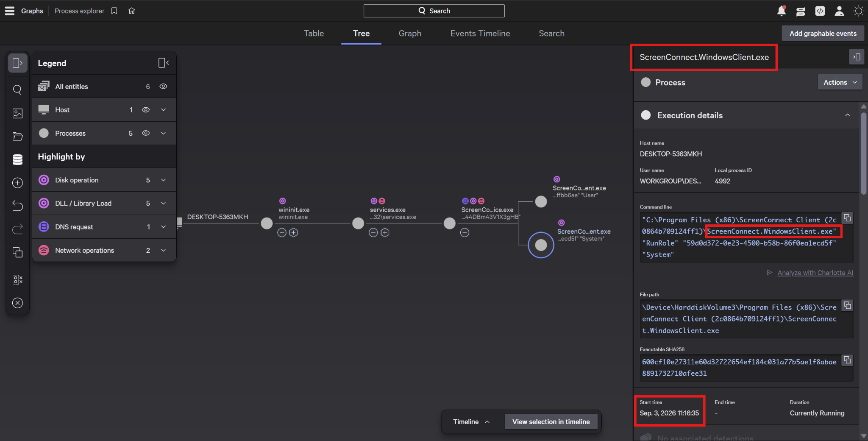Select the Tree tab
The image size is (868, 441).
coord(361,33)
